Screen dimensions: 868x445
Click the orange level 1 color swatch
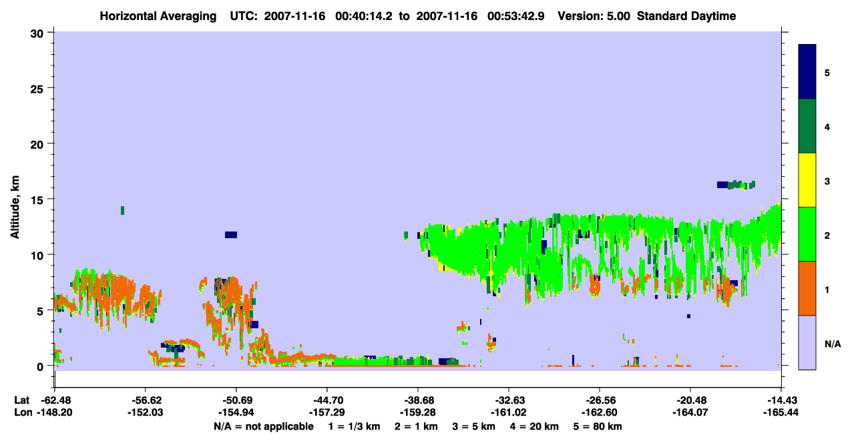pos(807,288)
